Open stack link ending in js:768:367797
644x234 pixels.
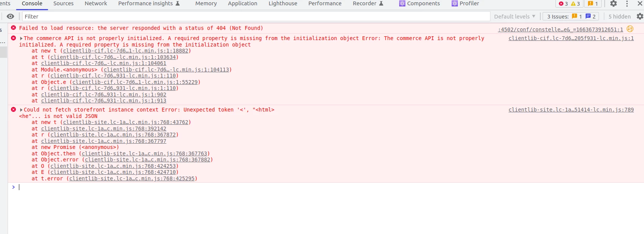point(104,141)
